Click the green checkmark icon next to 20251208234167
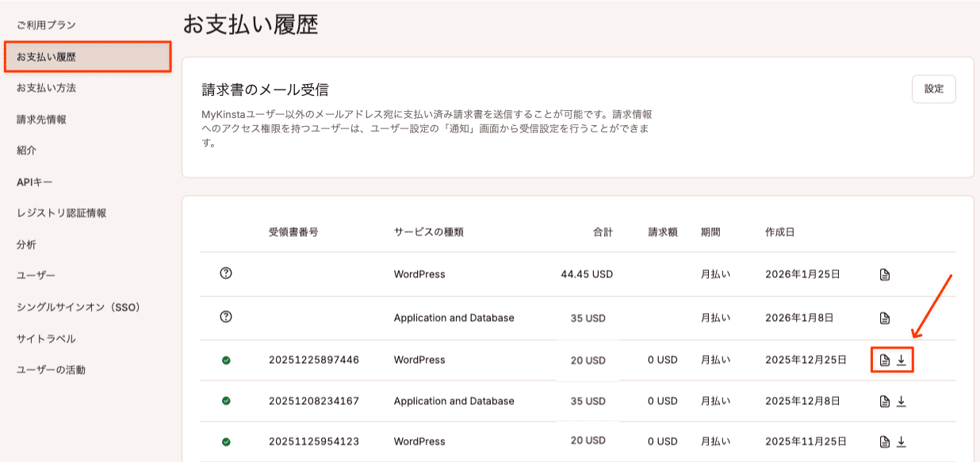Image resolution: width=980 pixels, height=462 pixels. (x=227, y=400)
